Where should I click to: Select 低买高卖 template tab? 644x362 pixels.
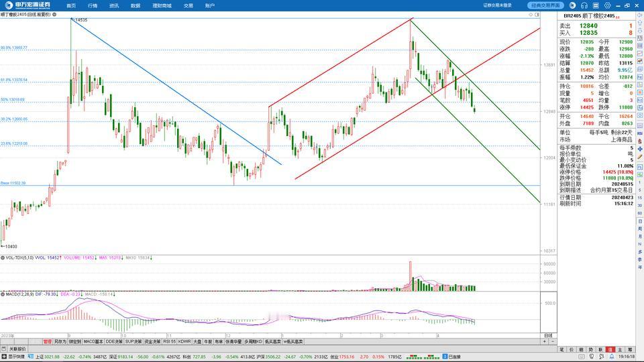point(273,341)
